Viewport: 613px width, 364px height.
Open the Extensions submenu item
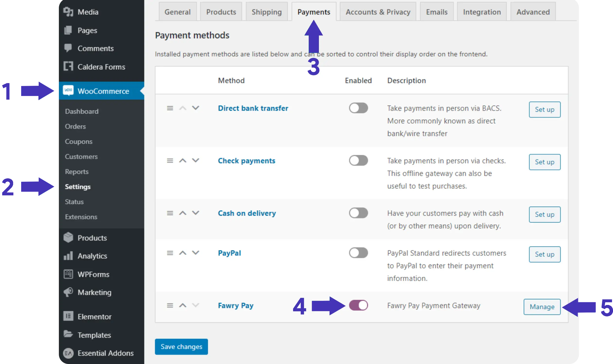81,217
